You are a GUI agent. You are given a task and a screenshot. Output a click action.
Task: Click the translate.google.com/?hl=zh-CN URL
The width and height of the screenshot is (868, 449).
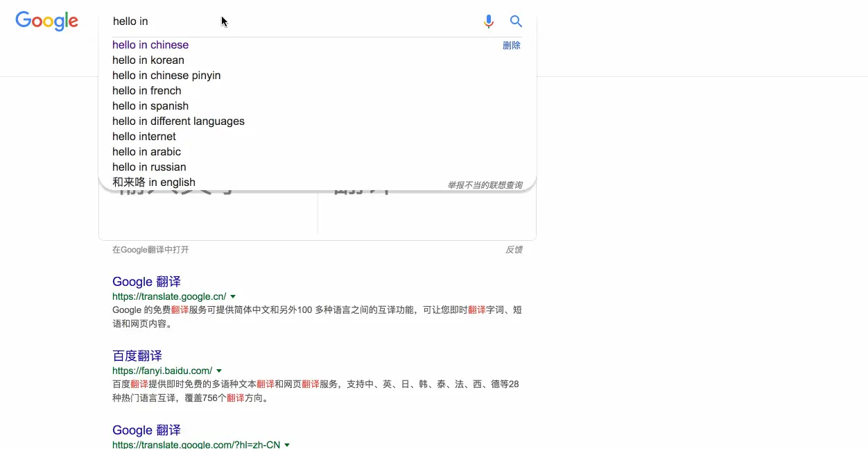pyautogui.click(x=196, y=445)
